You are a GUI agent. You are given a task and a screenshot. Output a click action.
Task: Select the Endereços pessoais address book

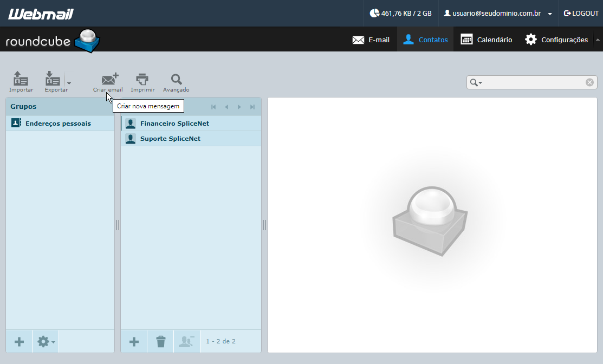(60, 123)
